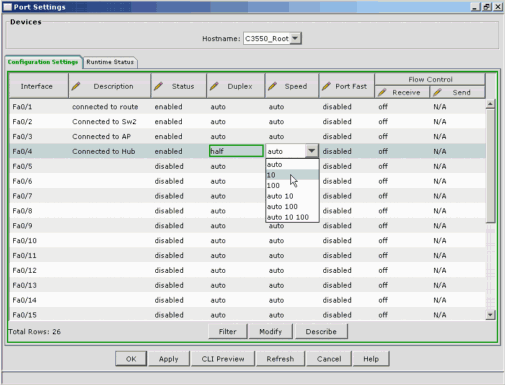Viewport: 505px width, 385px height.
Task: Select the Fa0/1 interface row
Action: click(x=247, y=107)
